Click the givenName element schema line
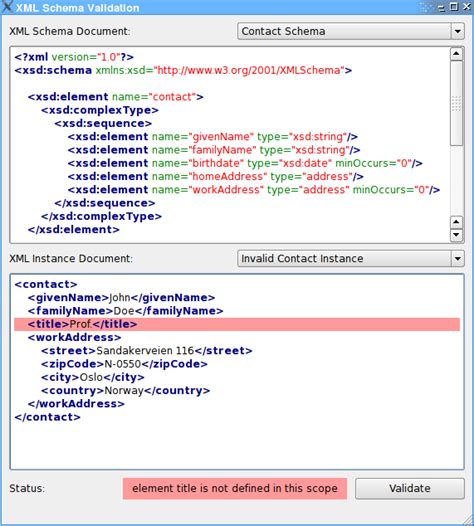The height and width of the screenshot is (526, 474). coord(213,137)
